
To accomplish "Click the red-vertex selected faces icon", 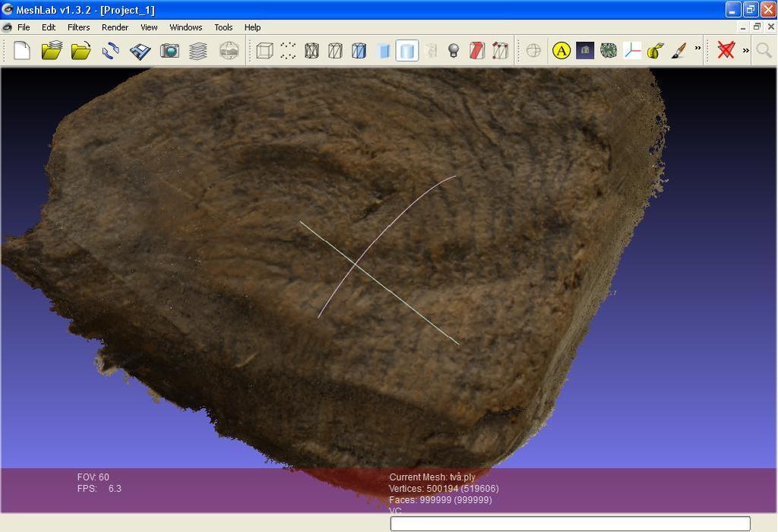I will (500, 51).
